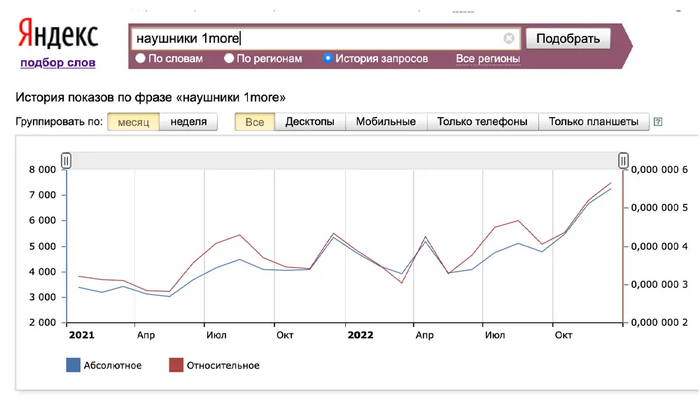Click into the search query field
Image resolution: width=700 pixels, height=420 pixels.
pos(320,39)
